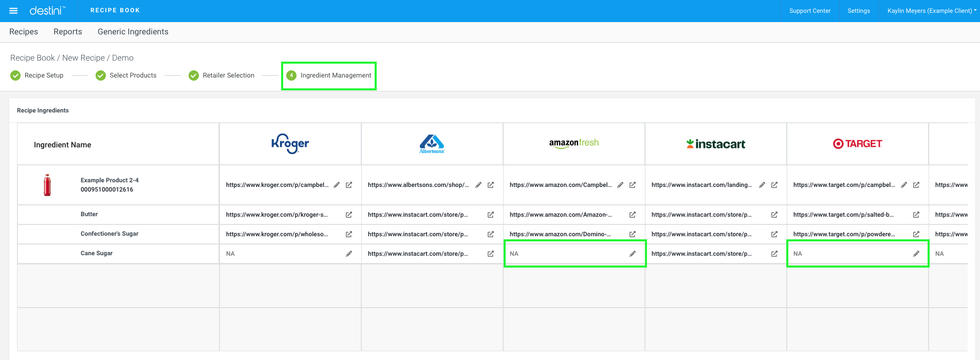This screenshot has height=360, width=980.
Task: Click the Kroger logo column header
Action: 290,144
